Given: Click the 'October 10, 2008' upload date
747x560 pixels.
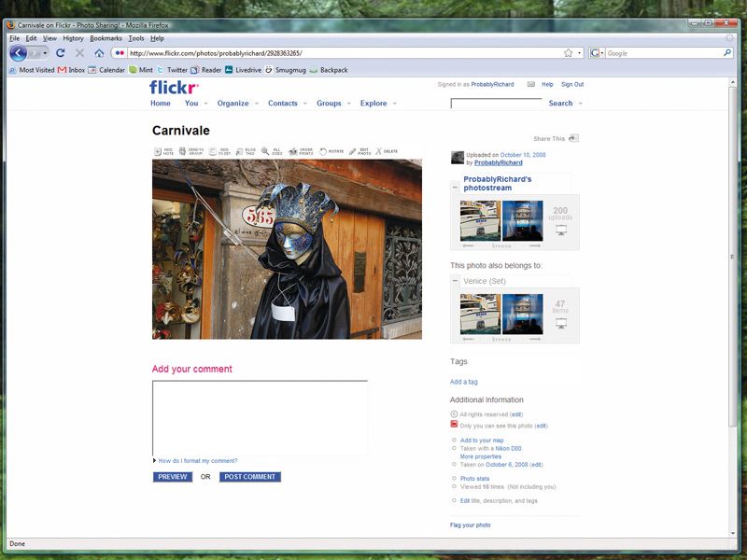Looking at the screenshot, I should pos(523,155).
